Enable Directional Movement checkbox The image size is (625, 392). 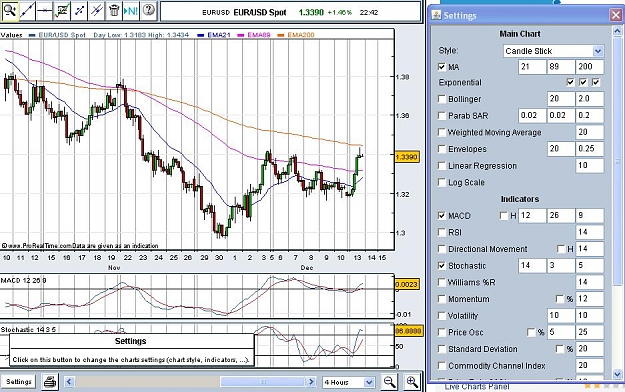click(442, 249)
